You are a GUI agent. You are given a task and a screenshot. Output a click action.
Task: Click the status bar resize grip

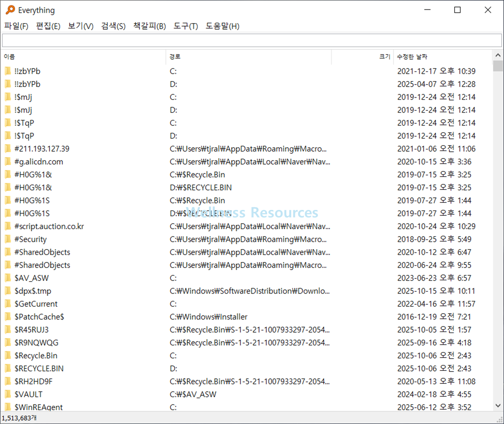pyautogui.click(x=499, y=419)
